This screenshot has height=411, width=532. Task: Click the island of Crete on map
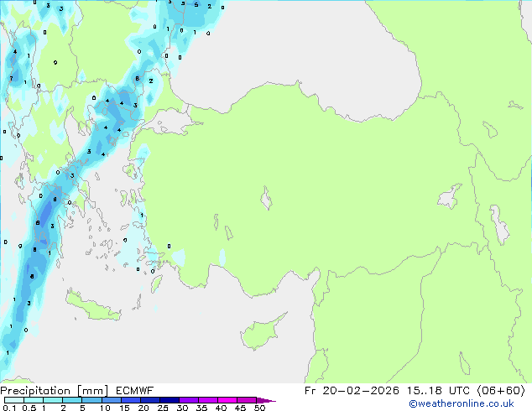click(x=92, y=306)
